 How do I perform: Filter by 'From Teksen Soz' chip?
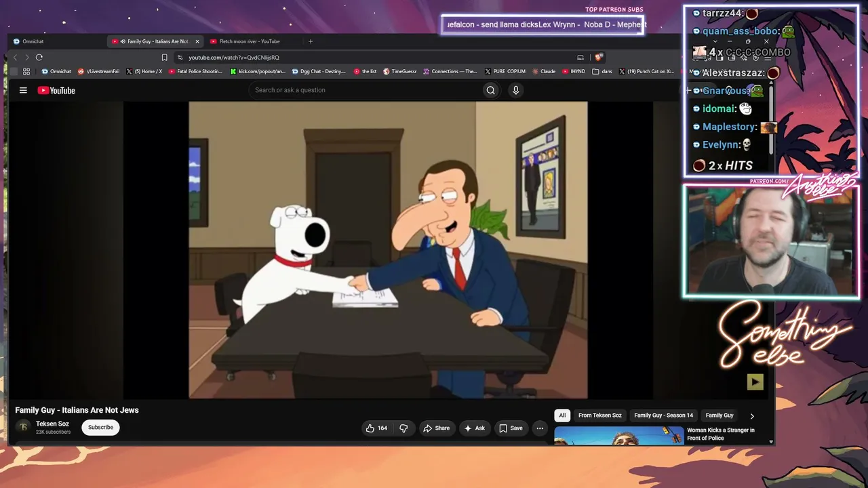tap(600, 415)
